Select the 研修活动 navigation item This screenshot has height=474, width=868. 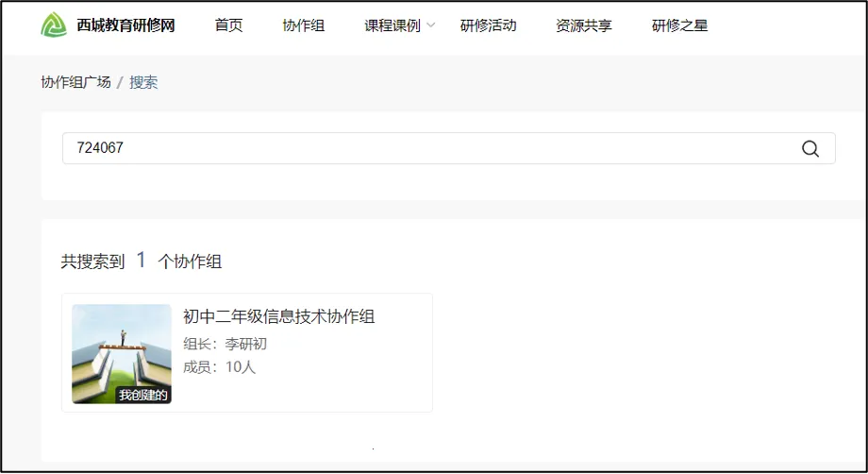click(x=488, y=25)
